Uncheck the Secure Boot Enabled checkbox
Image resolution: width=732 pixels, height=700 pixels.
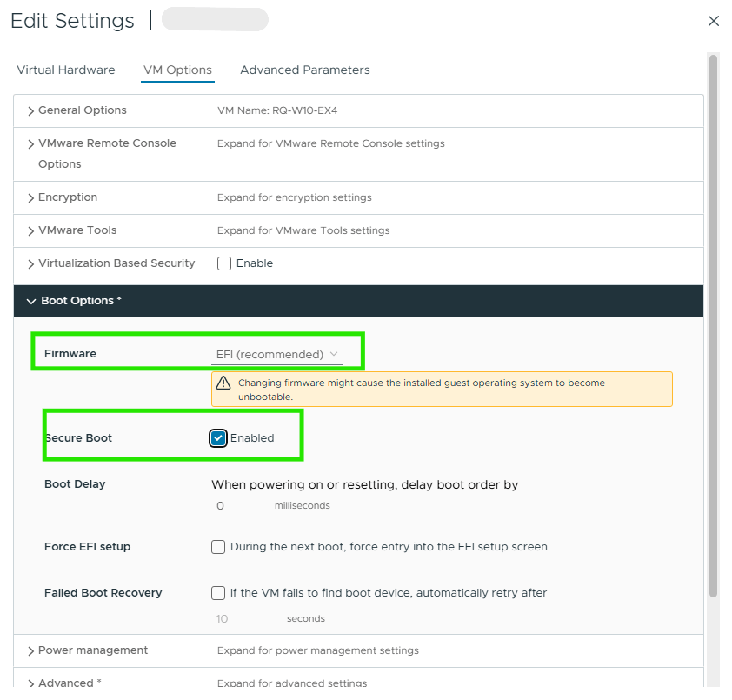[x=218, y=438]
